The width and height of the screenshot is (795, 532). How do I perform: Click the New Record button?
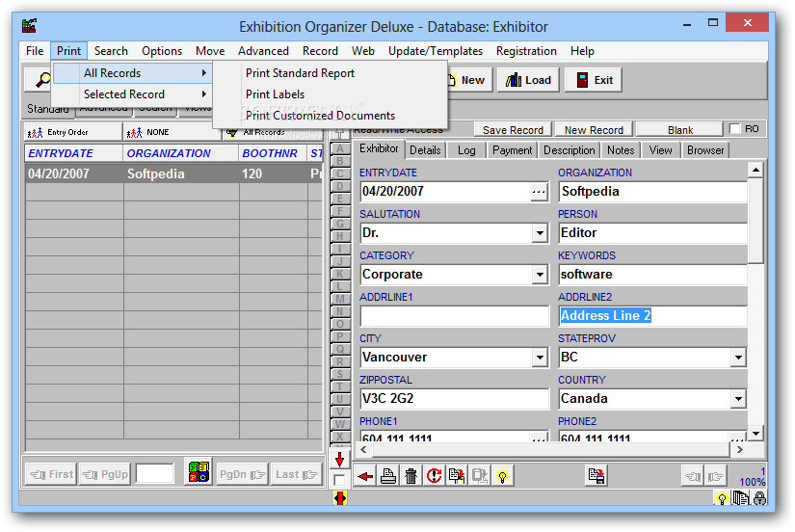[x=594, y=130]
